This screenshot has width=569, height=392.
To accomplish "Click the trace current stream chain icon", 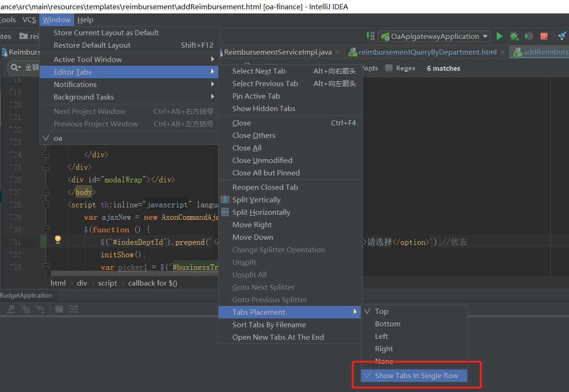I will tap(74, 309).
